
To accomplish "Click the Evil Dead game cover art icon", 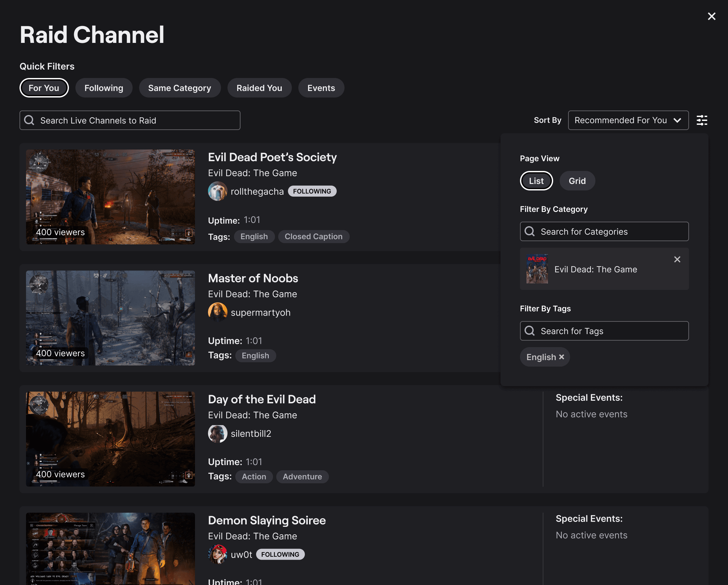I will [x=537, y=269].
